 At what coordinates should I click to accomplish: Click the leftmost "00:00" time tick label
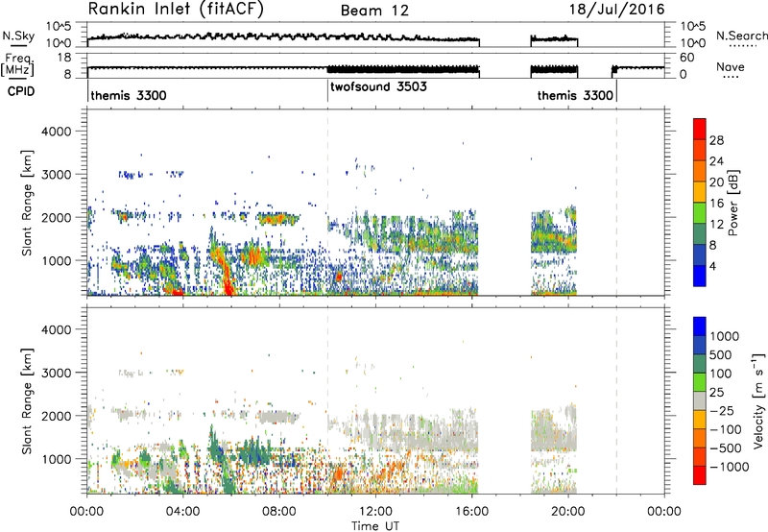pyautogui.click(x=86, y=512)
